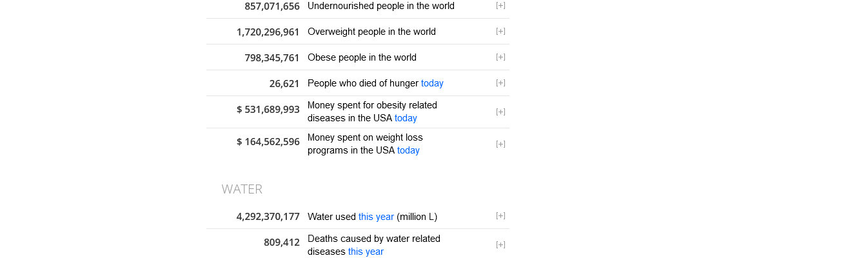Image resolution: width=868 pixels, height=258 pixels.
Task: Click the $ 531,689,993 obesity spending counter
Action: click(268, 110)
